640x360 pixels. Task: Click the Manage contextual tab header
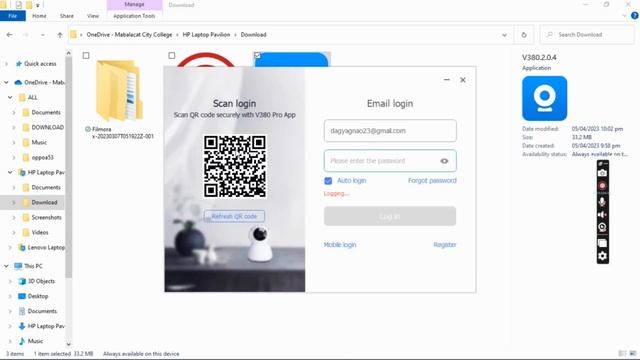pyautogui.click(x=134, y=4)
